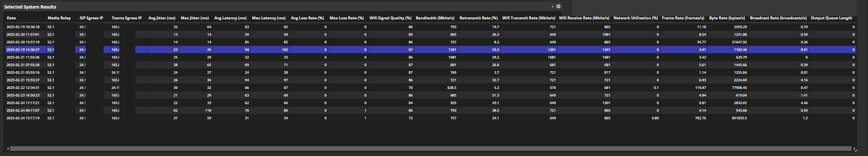Sort table by Wifi Signal Quality (%)
Screen dimensions: 868x156
390,18
